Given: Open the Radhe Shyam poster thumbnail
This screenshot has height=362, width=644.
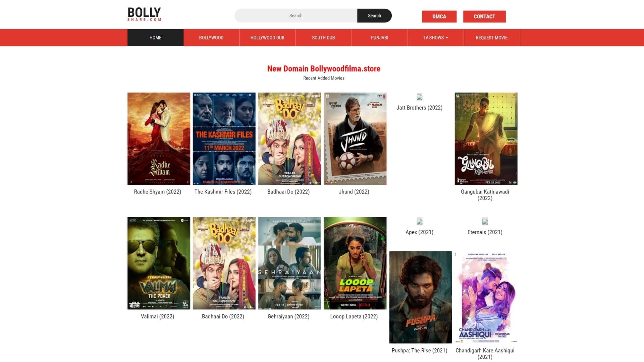Looking at the screenshot, I should coord(159,139).
